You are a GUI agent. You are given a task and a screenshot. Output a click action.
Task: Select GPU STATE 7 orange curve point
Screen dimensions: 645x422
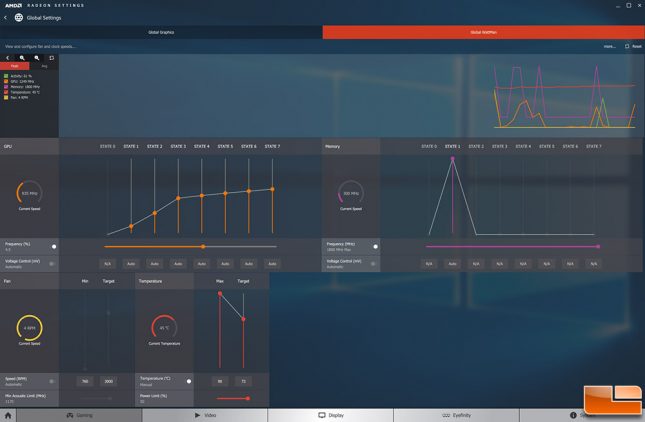(272, 189)
